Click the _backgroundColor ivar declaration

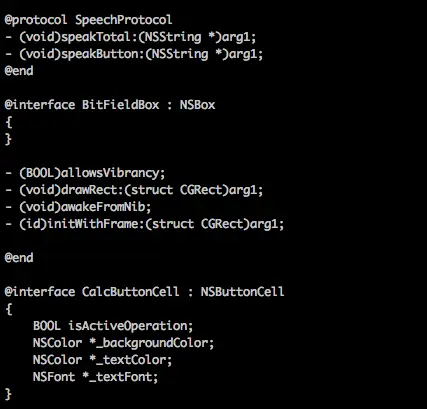123,343
